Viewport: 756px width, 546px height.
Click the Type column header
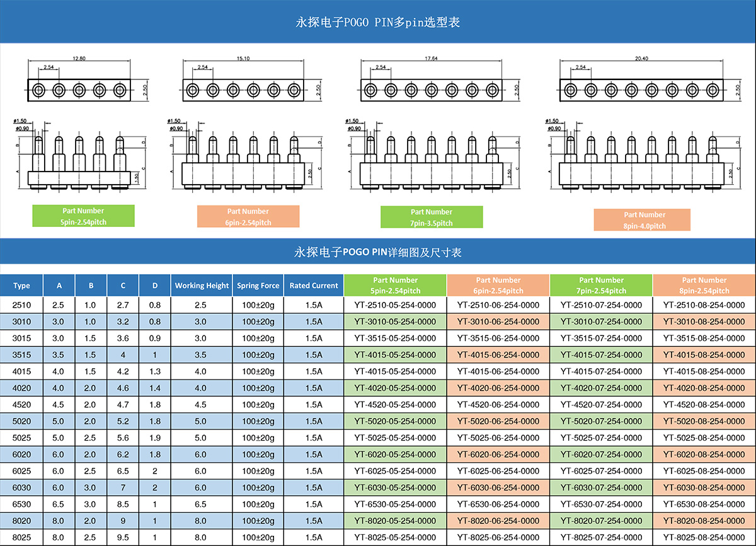tap(21, 286)
